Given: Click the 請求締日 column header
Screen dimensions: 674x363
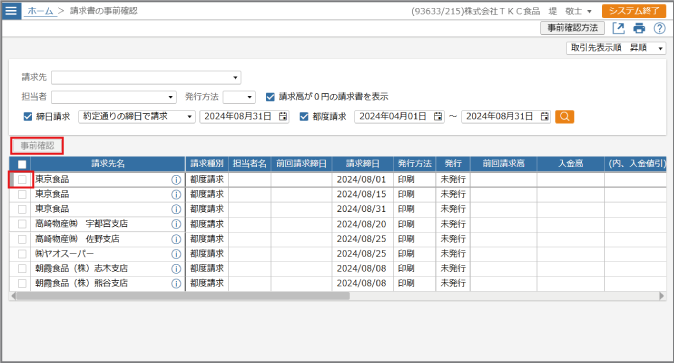Looking at the screenshot, I should coord(363,164).
